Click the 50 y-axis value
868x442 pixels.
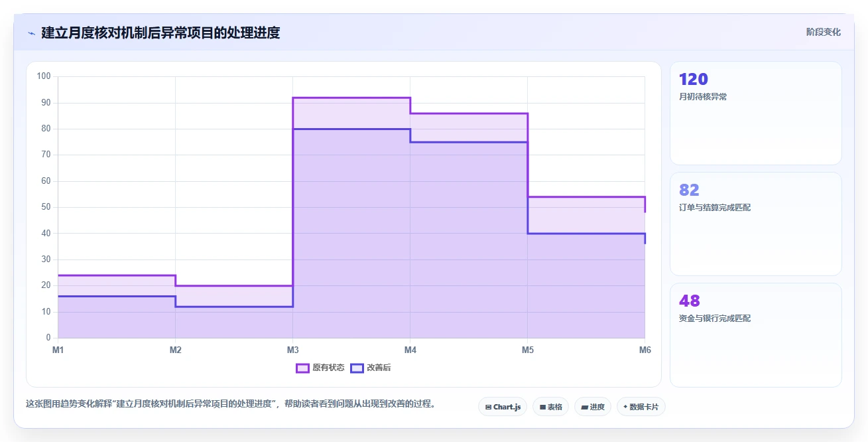pos(46,207)
